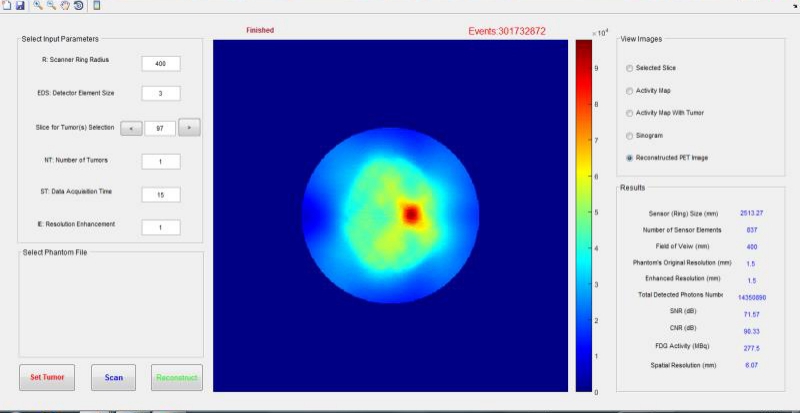This screenshot has width=800, height=413.
Task: Select the Rotate 3D tool
Action: point(77,6)
